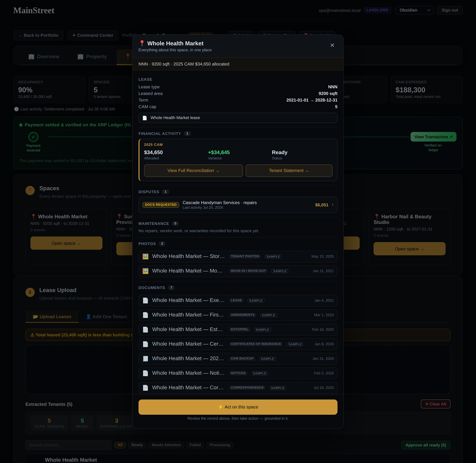
Task: Open the notice dated Feb 2, 2026
Action: [x=238, y=373]
